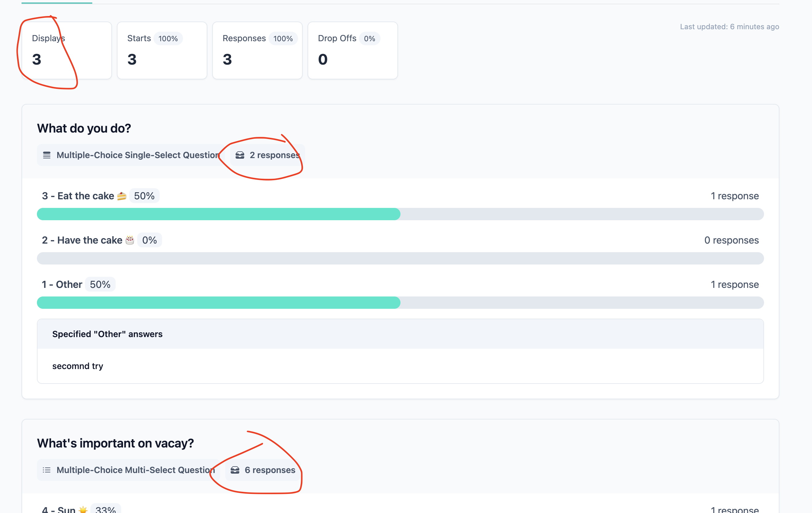Open the "6 responses" badge
This screenshot has width=812, height=513.
(262, 470)
